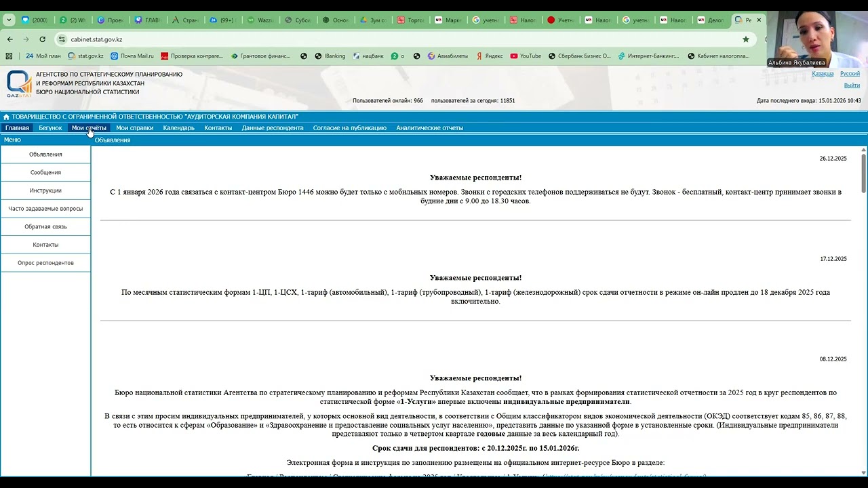
Task: Switch to the Торгов browser tab
Action: click(411, 20)
